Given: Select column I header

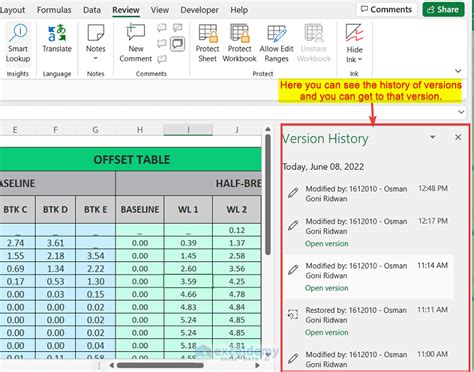Looking at the screenshot, I should [x=188, y=130].
